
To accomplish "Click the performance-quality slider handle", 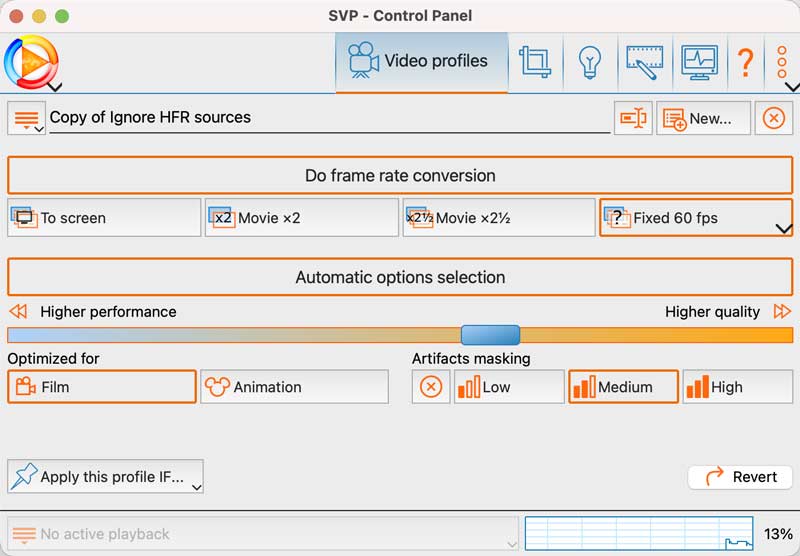I will tap(490, 335).
